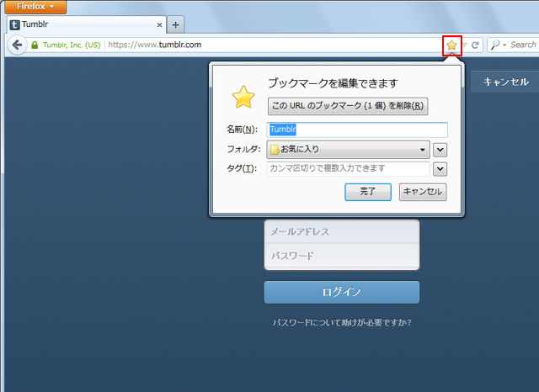Click the パスワード password field
539x392 pixels.
coord(342,256)
